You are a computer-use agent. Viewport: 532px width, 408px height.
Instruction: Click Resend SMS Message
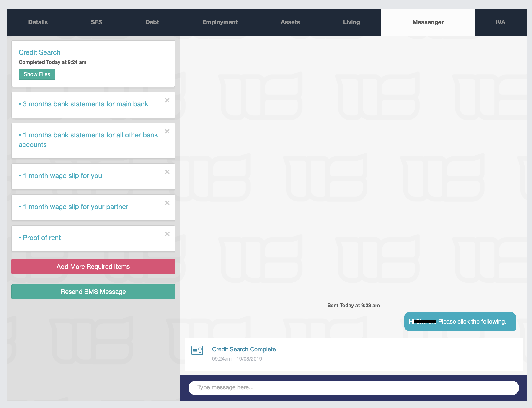point(93,291)
